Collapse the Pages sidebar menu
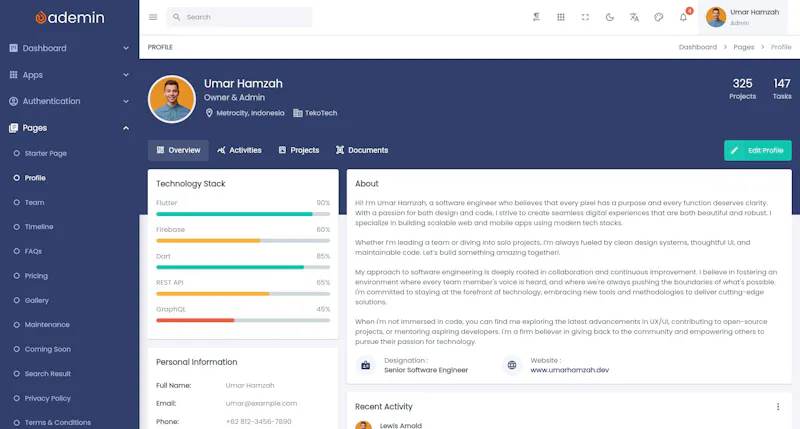 point(69,128)
